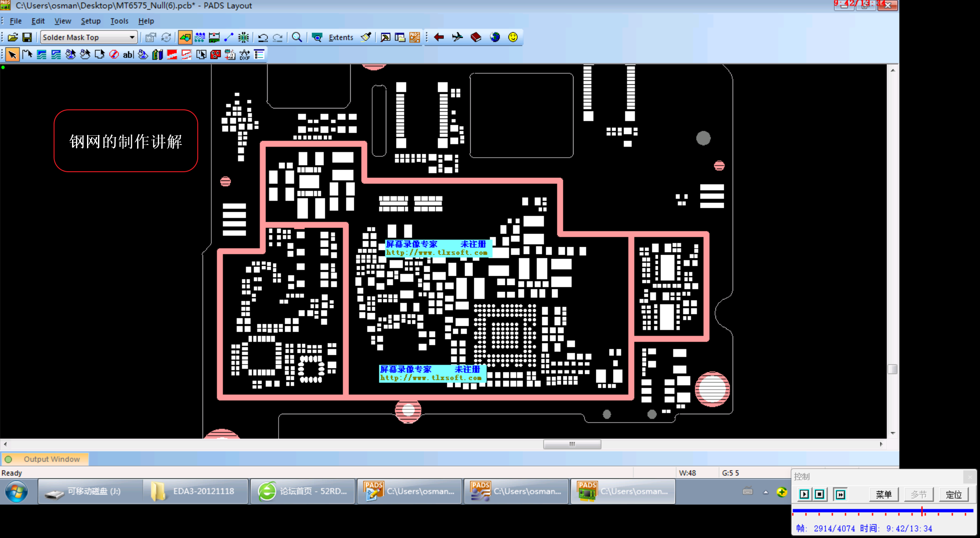980x538 pixels.
Task: Open the File menu
Action: tap(15, 21)
